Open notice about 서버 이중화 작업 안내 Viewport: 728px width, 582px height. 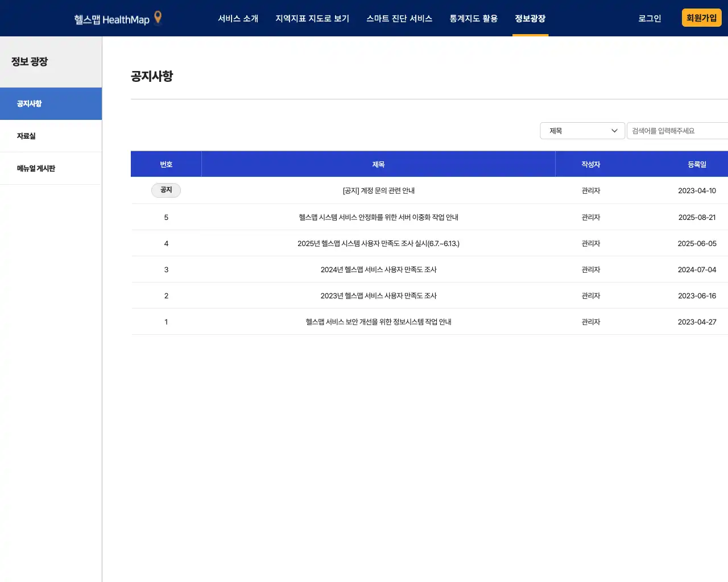coord(378,217)
